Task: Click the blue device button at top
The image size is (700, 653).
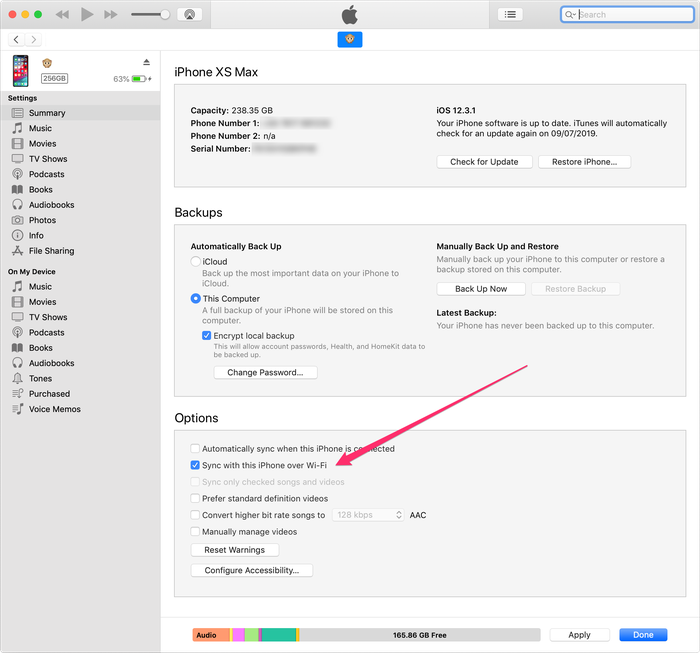Action: click(x=350, y=39)
